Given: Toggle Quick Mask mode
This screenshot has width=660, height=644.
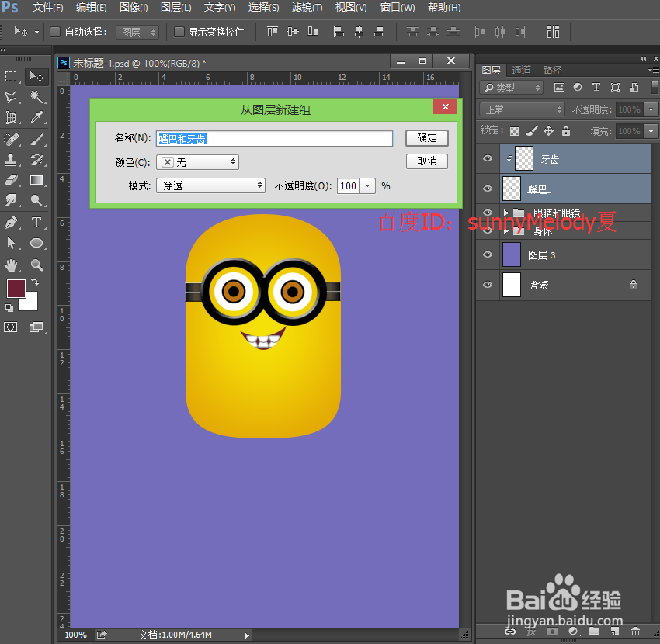Looking at the screenshot, I should [x=11, y=327].
